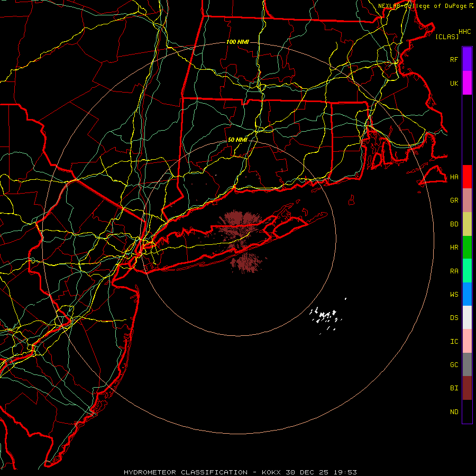
Task: Click the ND legend label
Action: coord(454,412)
